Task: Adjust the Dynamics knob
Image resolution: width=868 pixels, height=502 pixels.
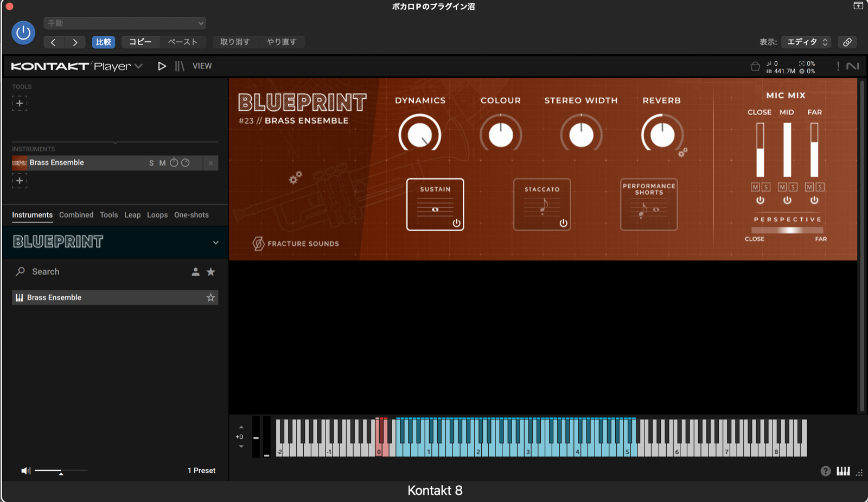Action: pyautogui.click(x=420, y=135)
